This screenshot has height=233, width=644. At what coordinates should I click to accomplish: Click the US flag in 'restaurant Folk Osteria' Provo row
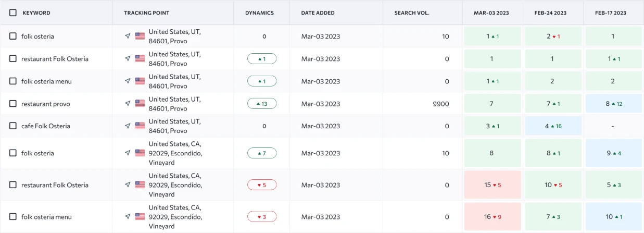click(x=140, y=58)
